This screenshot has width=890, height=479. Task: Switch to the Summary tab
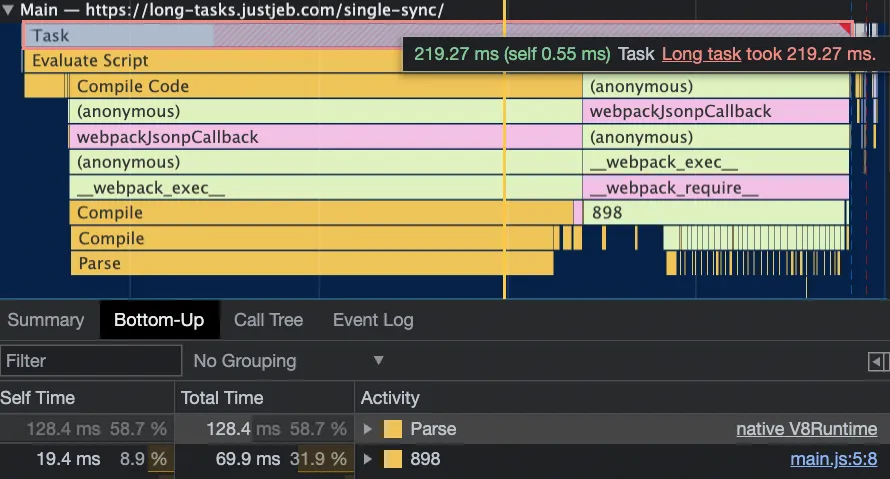[x=45, y=320]
